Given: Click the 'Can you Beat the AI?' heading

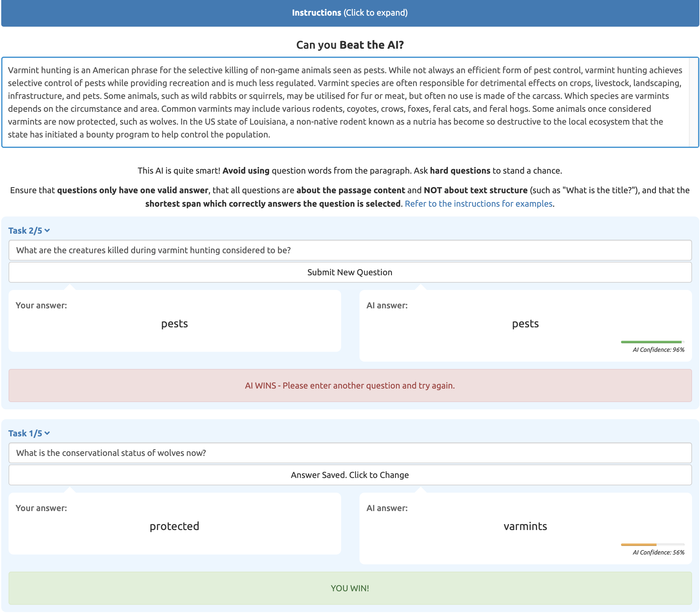Looking at the screenshot, I should tap(350, 45).
